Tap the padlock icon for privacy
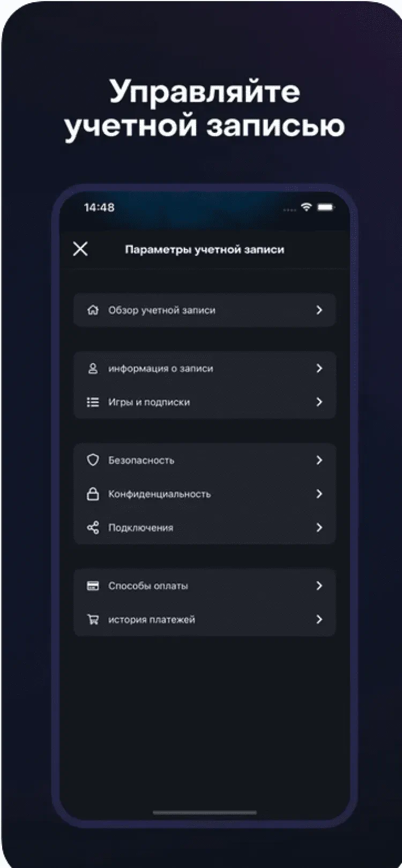This screenshot has height=868, width=402. tap(93, 494)
